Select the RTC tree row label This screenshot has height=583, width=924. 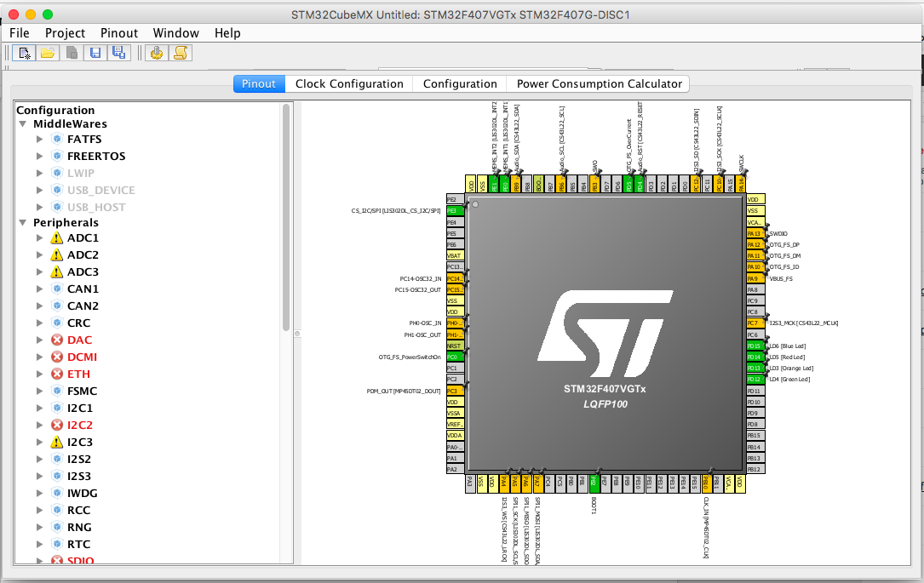[79, 545]
